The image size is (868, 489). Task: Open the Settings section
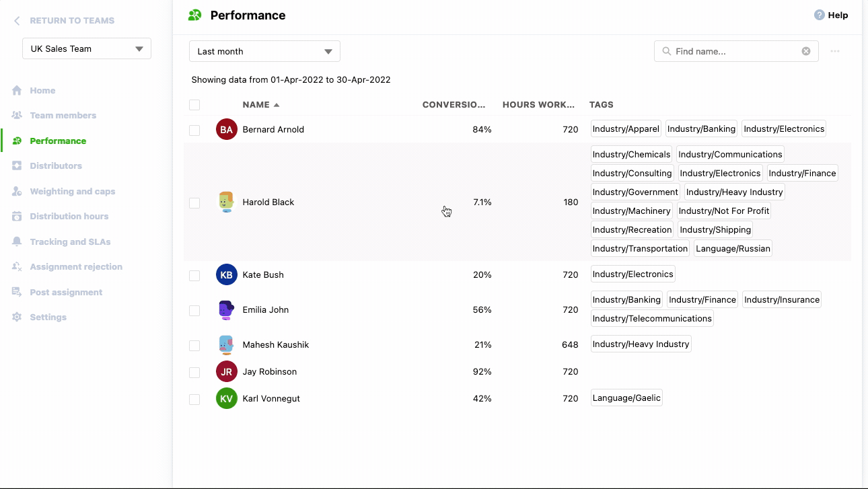[48, 317]
